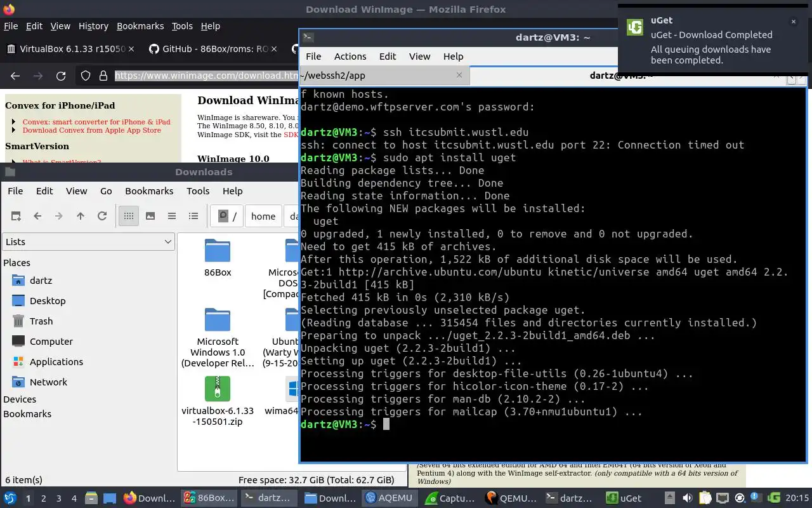Click the root '/' path button
The height and width of the screenshot is (508, 812).
click(227, 216)
